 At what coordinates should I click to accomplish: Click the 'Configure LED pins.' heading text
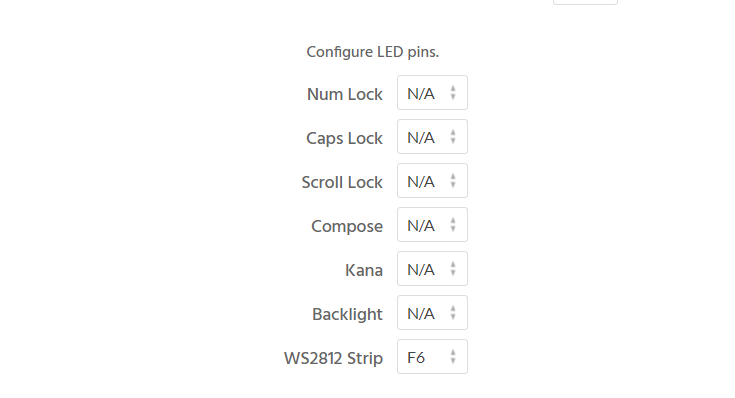tap(373, 52)
